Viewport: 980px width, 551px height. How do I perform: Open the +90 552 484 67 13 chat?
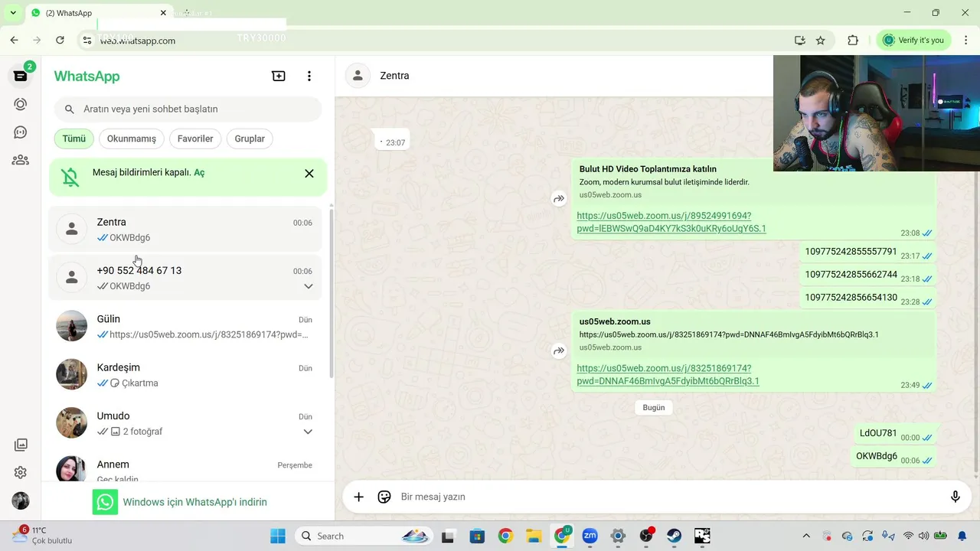coord(185,278)
